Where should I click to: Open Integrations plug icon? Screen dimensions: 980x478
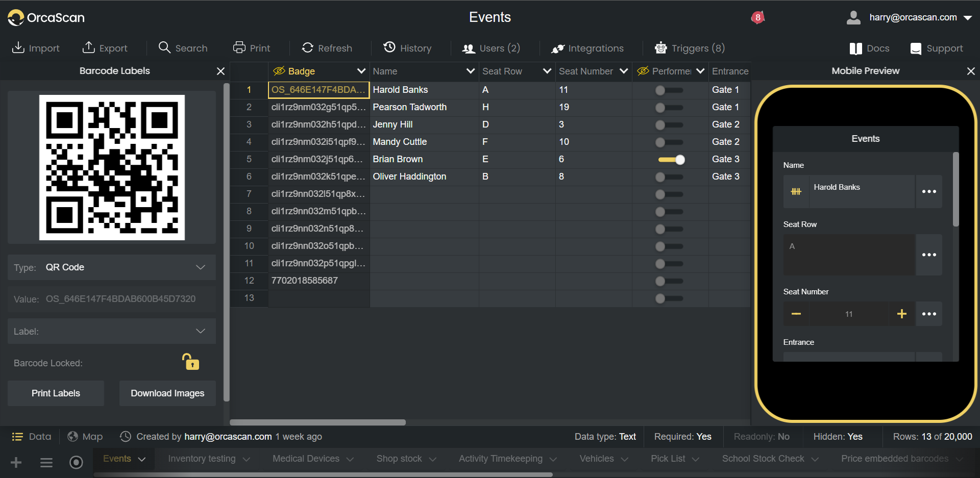click(557, 48)
